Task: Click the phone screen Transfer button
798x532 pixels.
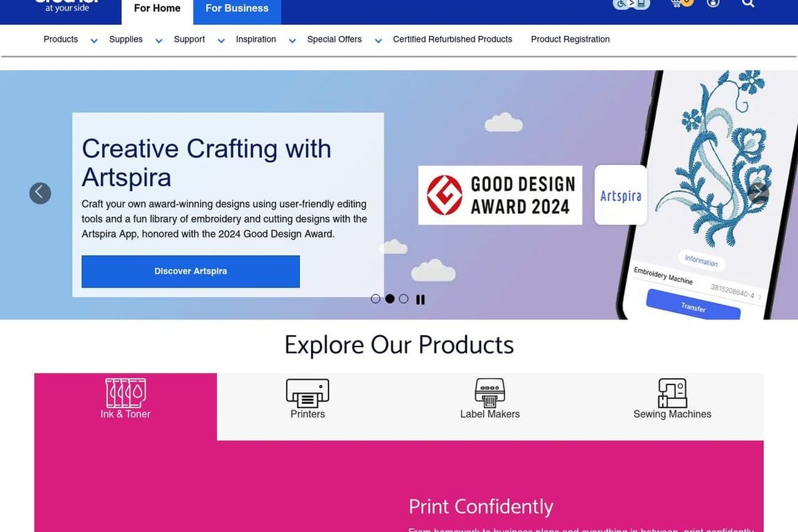Action: click(x=693, y=306)
